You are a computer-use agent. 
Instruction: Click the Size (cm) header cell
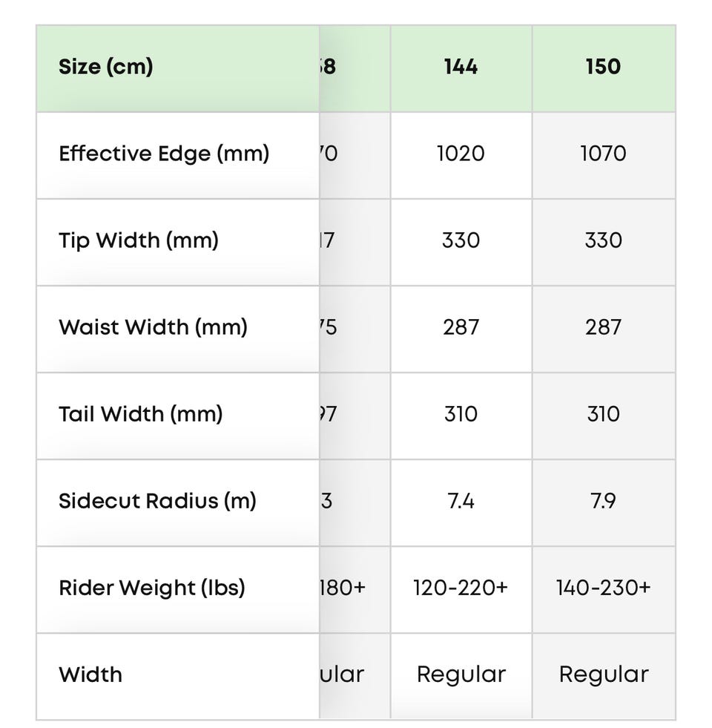(x=106, y=67)
